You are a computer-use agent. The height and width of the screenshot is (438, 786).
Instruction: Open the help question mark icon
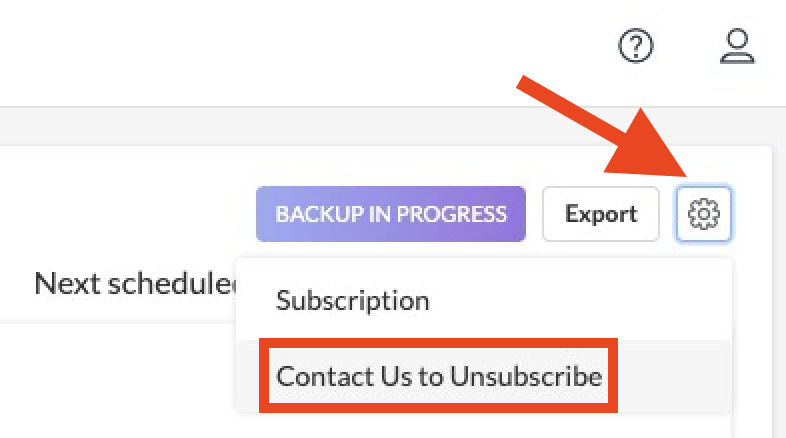636,46
